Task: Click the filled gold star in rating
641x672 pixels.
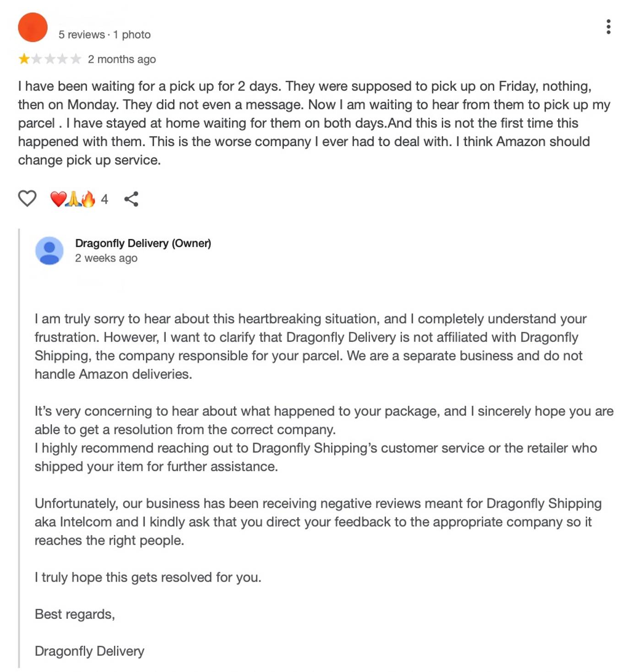Action: tap(24, 59)
